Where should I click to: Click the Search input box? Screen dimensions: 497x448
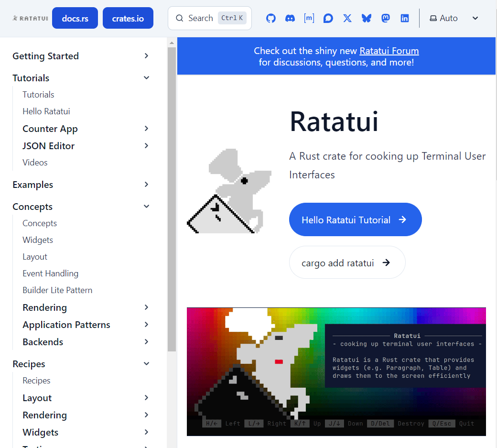209,18
